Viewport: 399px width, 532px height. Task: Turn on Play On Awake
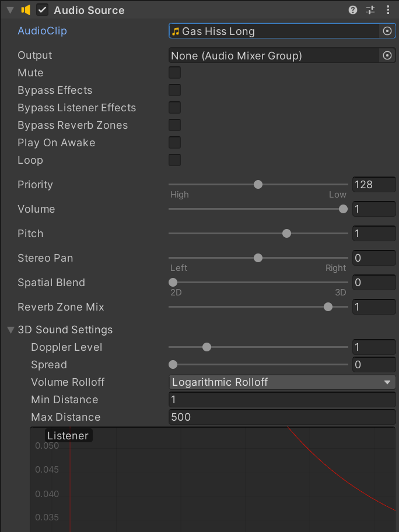[174, 143]
